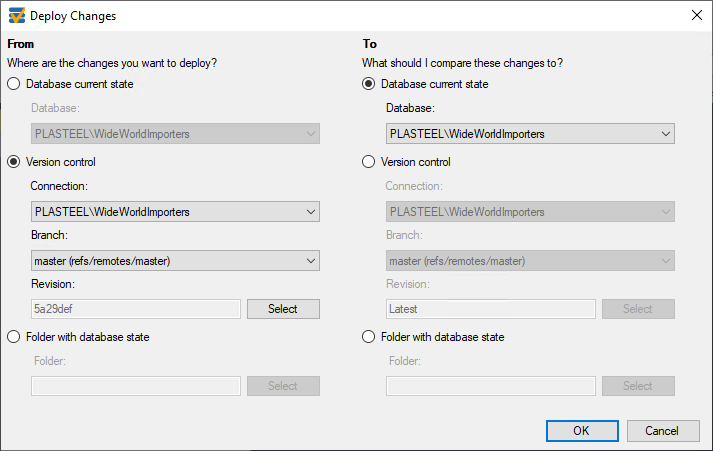Click the To Folder path input field
The image size is (713, 451).
491,386
